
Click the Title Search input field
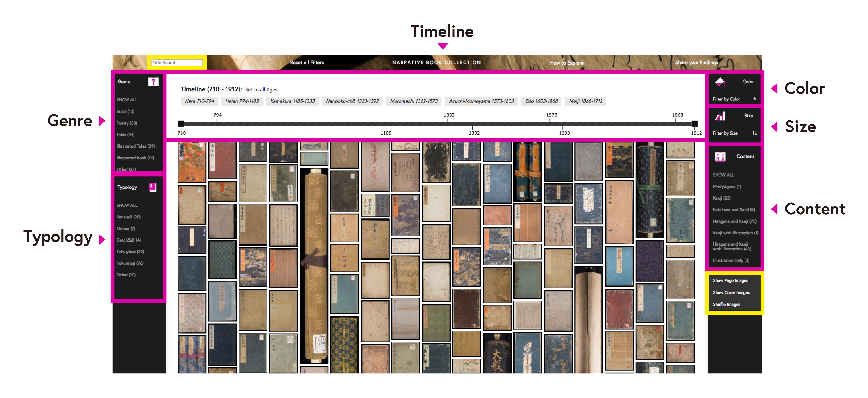pos(177,63)
